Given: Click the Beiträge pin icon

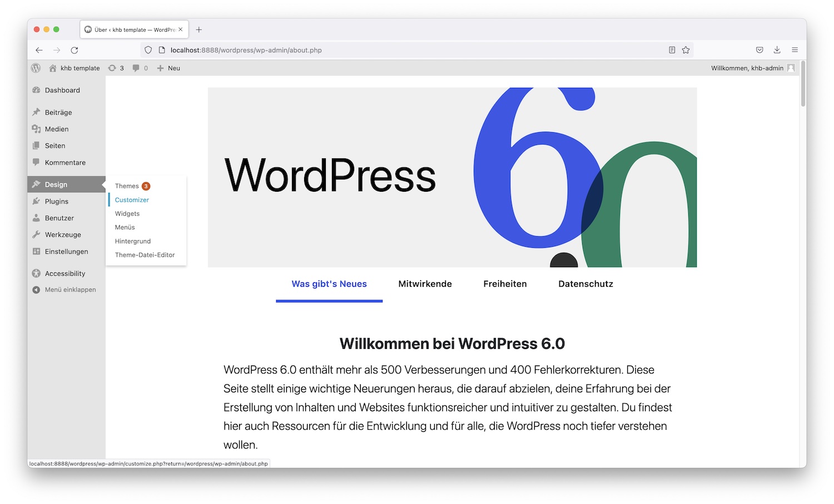Looking at the screenshot, I should pyautogui.click(x=36, y=112).
